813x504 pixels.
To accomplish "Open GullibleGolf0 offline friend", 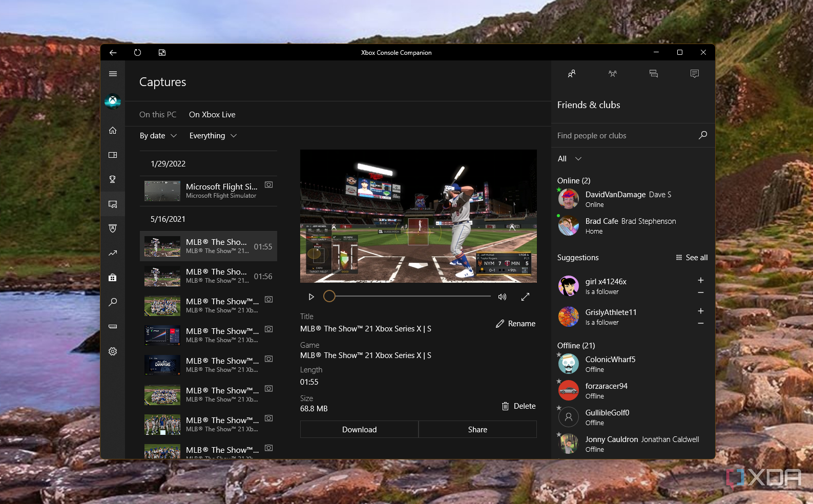I will point(633,417).
